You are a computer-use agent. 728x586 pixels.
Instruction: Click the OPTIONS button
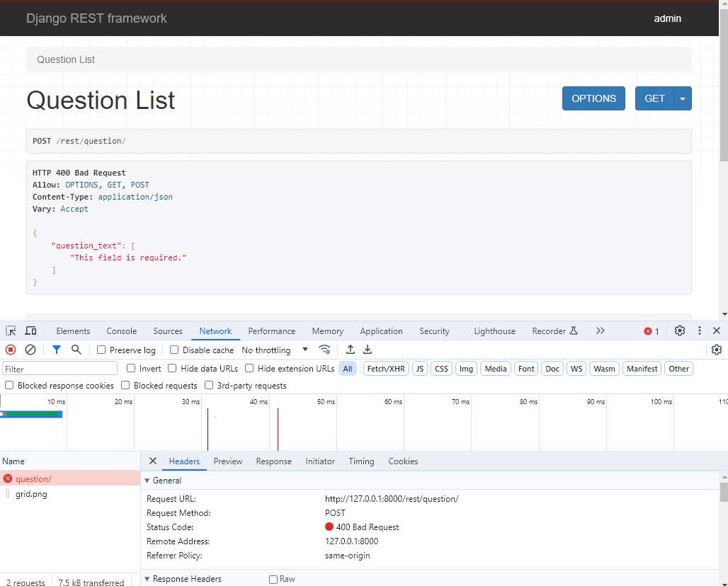[593, 98]
